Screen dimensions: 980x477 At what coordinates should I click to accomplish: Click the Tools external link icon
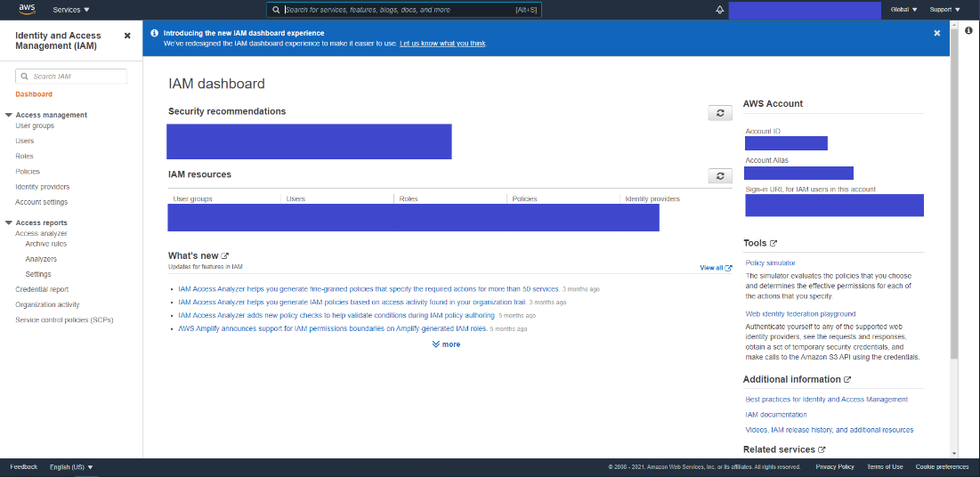(773, 243)
